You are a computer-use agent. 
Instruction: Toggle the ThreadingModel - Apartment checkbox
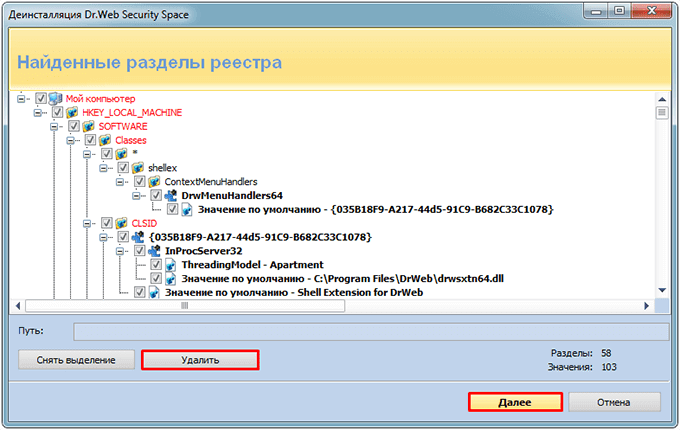tap(156, 264)
